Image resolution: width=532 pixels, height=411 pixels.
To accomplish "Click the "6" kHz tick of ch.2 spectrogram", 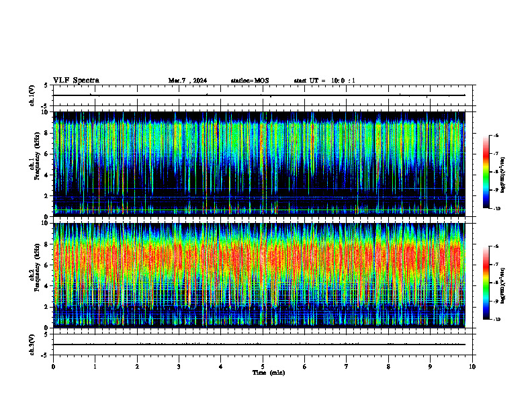I will point(47,265).
